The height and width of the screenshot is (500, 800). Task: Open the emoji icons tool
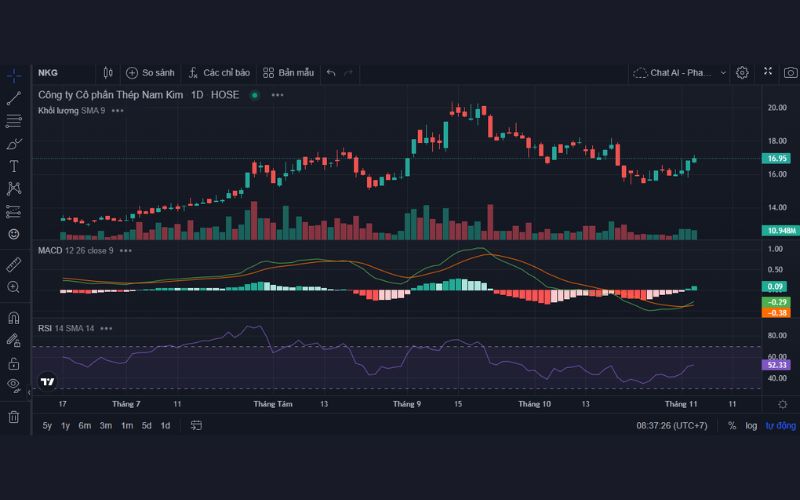[14, 234]
